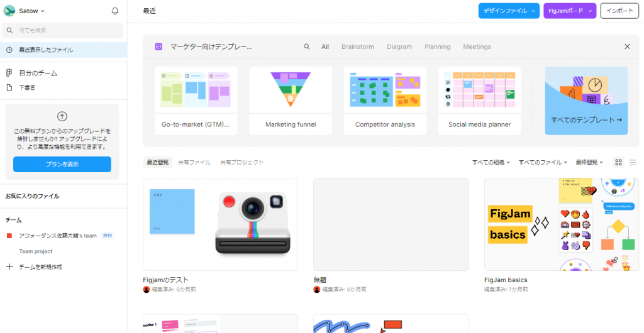
Task: Select the 共有プロジェクト tab
Action: (x=242, y=162)
